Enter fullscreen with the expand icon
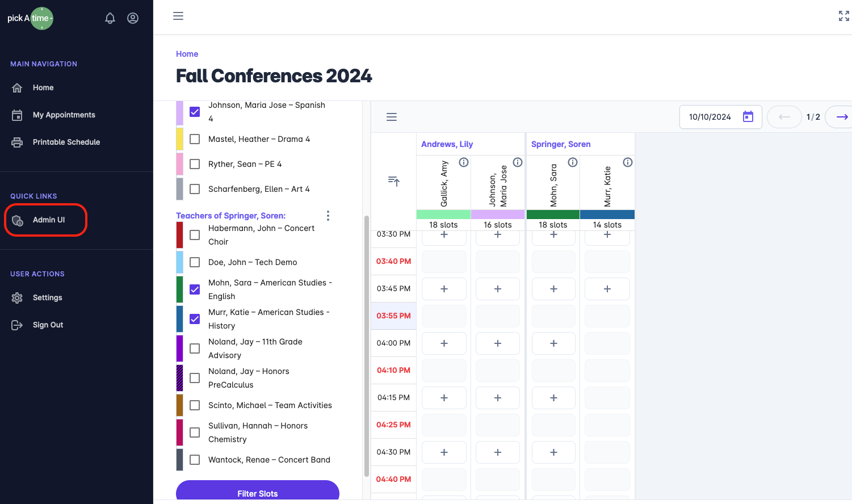This screenshot has width=852, height=504. (x=843, y=16)
